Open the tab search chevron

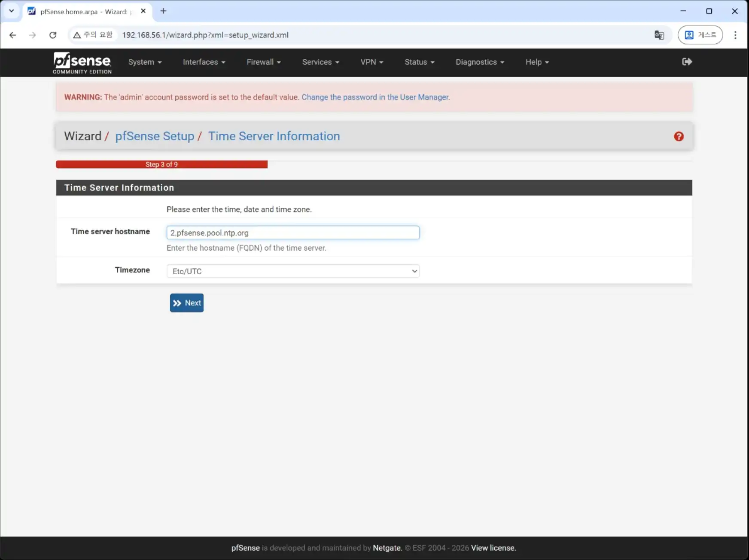[x=12, y=11]
